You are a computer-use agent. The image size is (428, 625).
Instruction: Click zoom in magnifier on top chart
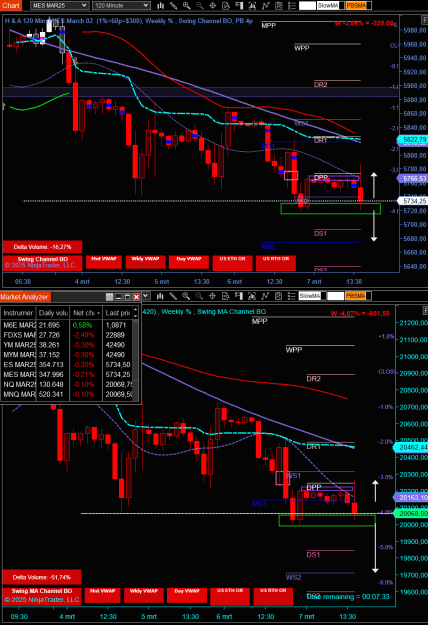(x=187, y=6)
